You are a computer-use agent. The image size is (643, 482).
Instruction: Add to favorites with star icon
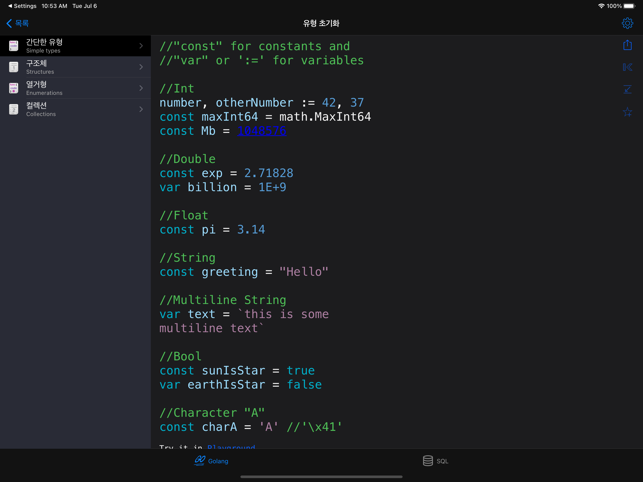pyautogui.click(x=627, y=112)
